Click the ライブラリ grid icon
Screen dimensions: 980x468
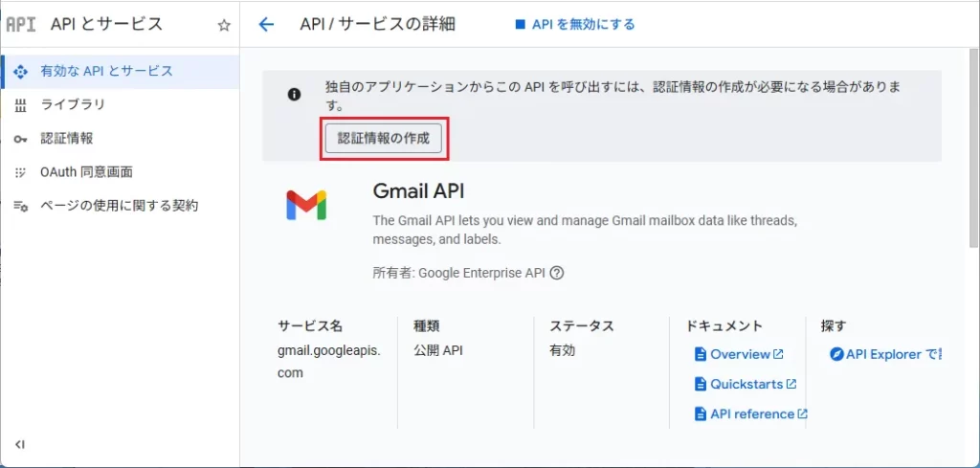(x=21, y=105)
